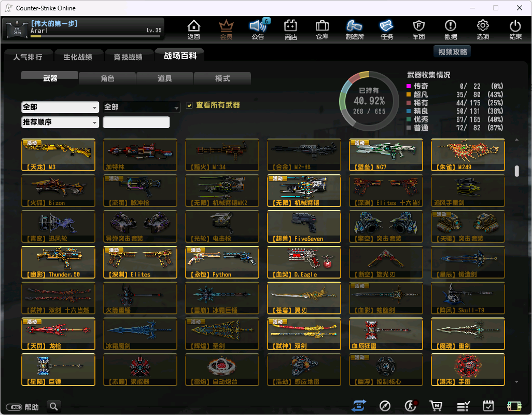Select the 【幽影】Thunder.50 weapon card
This screenshot has height=415, width=532.
pyautogui.click(x=58, y=262)
